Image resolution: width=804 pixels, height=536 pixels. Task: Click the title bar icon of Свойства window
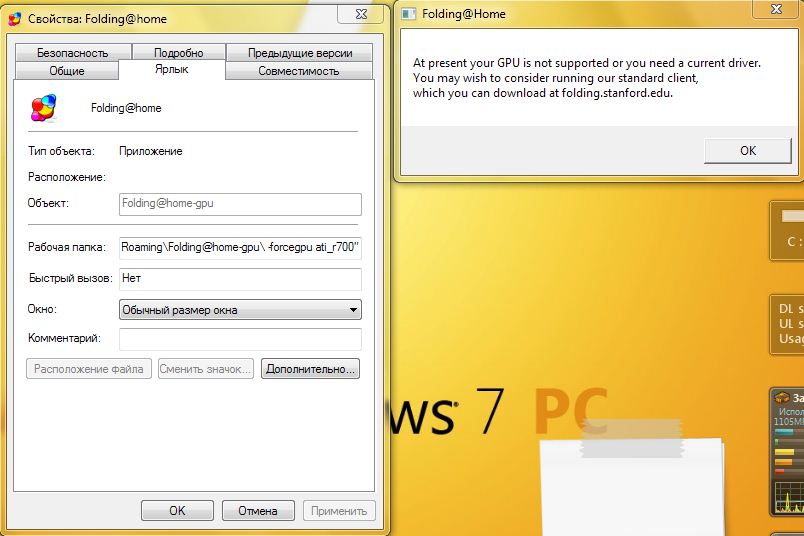pyautogui.click(x=15, y=19)
